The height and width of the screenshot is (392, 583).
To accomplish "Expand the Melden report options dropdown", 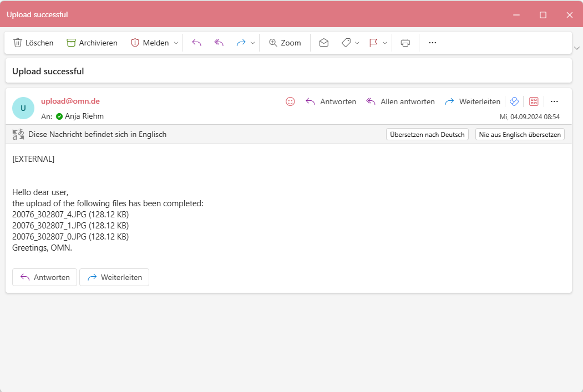I will (176, 42).
